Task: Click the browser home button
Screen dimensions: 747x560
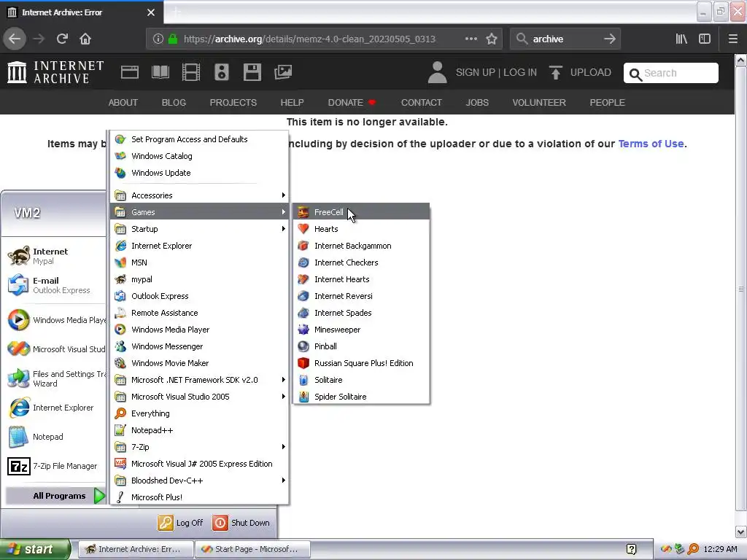Action: pos(85,39)
